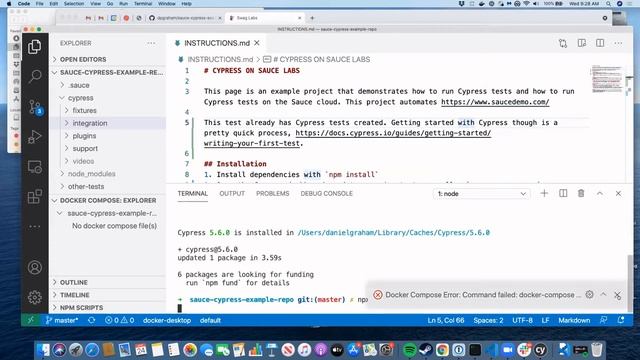This screenshot has width=640, height=360.
Task: Collapse the Docker Compose error notification
Action: [603, 294]
